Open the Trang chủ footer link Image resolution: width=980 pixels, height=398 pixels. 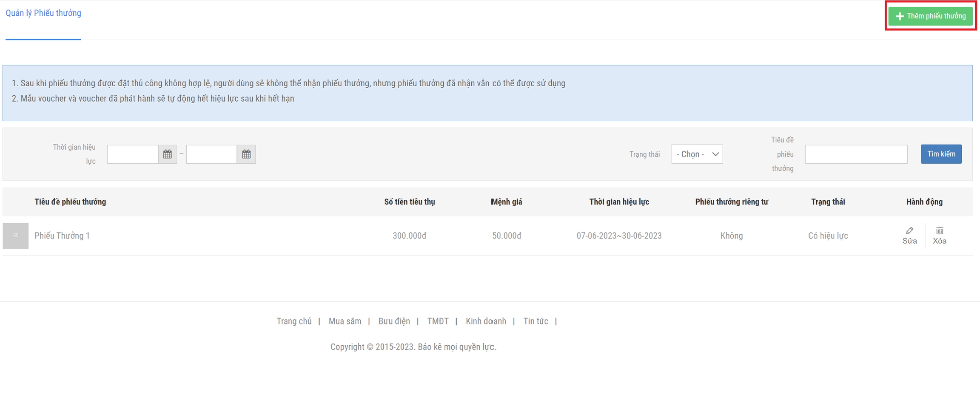[x=294, y=321]
